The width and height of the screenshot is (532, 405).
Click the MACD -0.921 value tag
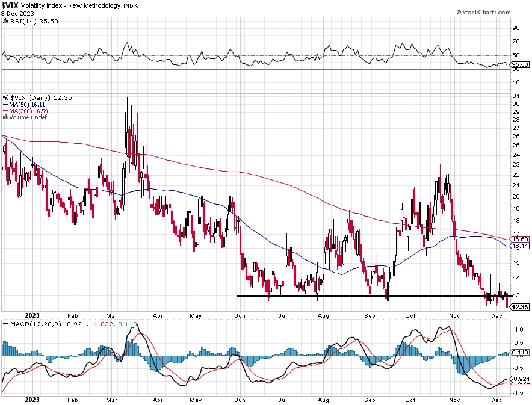click(x=521, y=379)
